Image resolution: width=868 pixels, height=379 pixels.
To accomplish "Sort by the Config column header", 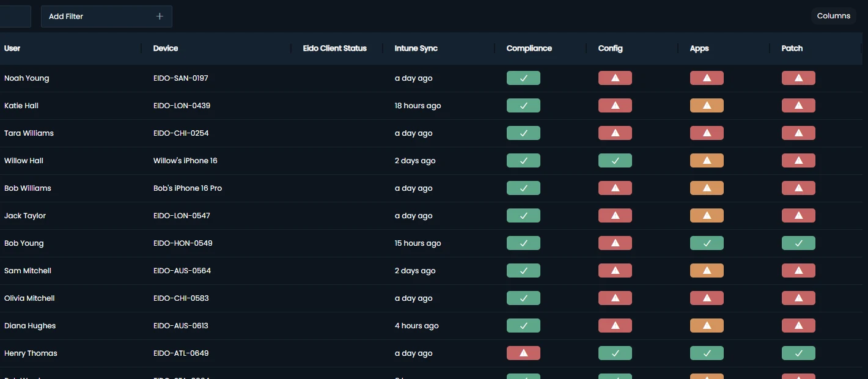I will tap(611, 48).
